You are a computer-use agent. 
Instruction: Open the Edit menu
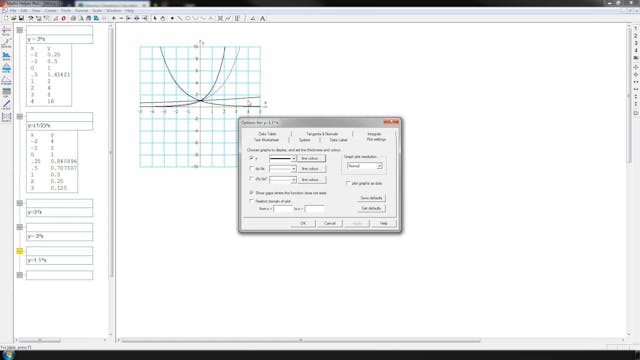24,10
